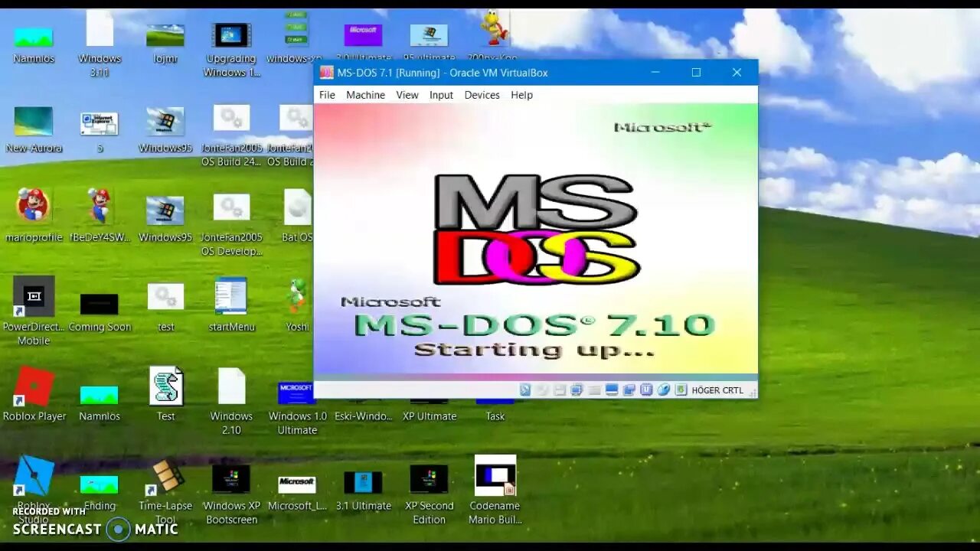Image resolution: width=980 pixels, height=551 pixels.
Task: Select the Codename Mario Build icon
Action: click(x=495, y=490)
